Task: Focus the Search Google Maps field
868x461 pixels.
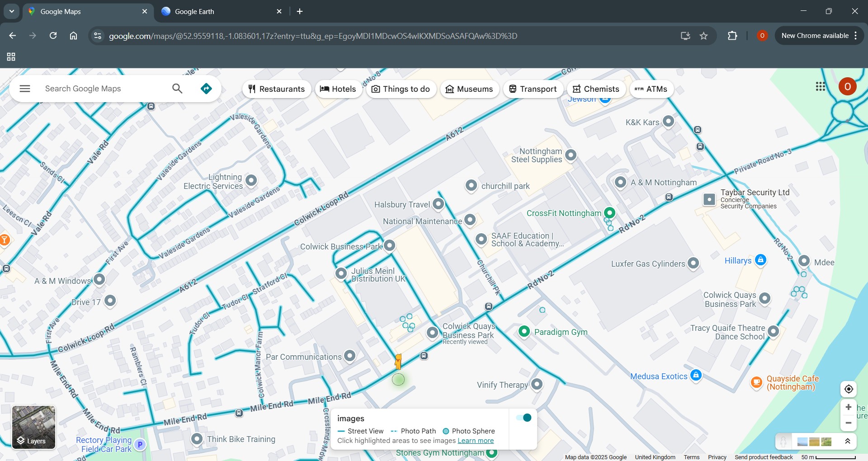Action: click(104, 89)
